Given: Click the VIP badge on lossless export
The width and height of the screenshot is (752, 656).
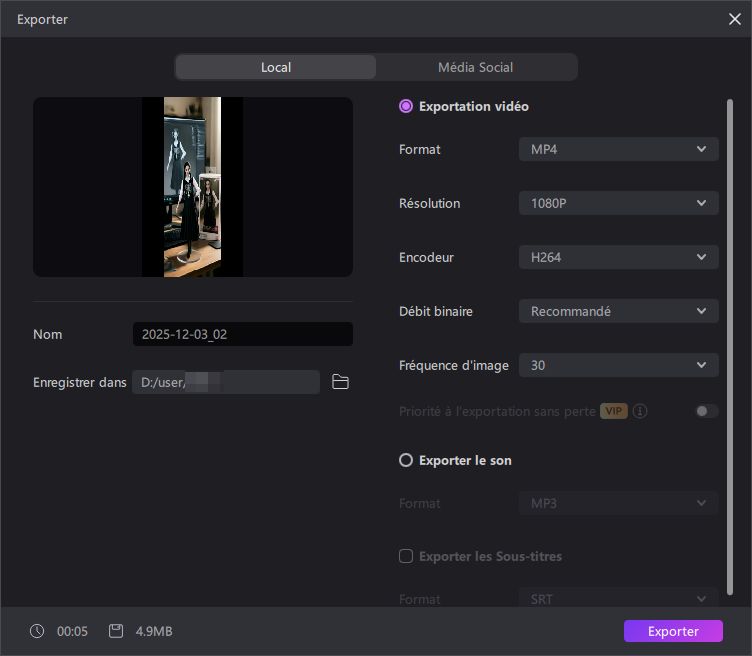Looking at the screenshot, I should [613, 411].
